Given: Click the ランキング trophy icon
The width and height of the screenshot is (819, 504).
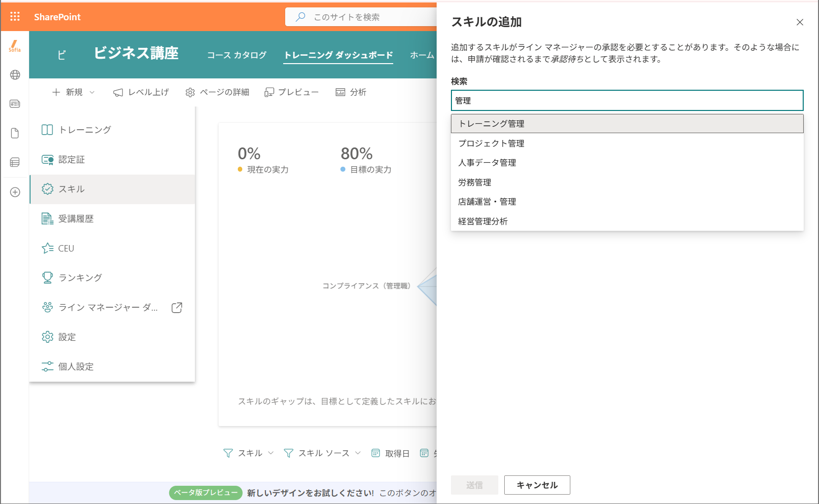Looking at the screenshot, I should coord(47,278).
